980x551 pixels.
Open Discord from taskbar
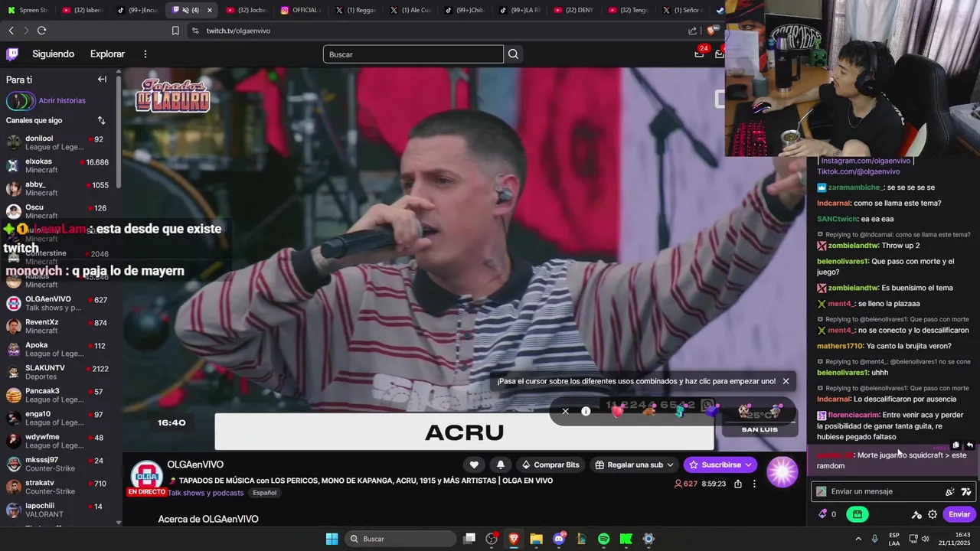559,539
